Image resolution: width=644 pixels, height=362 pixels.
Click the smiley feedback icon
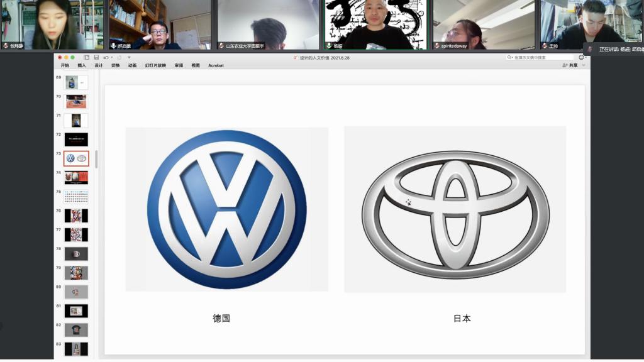581,57
